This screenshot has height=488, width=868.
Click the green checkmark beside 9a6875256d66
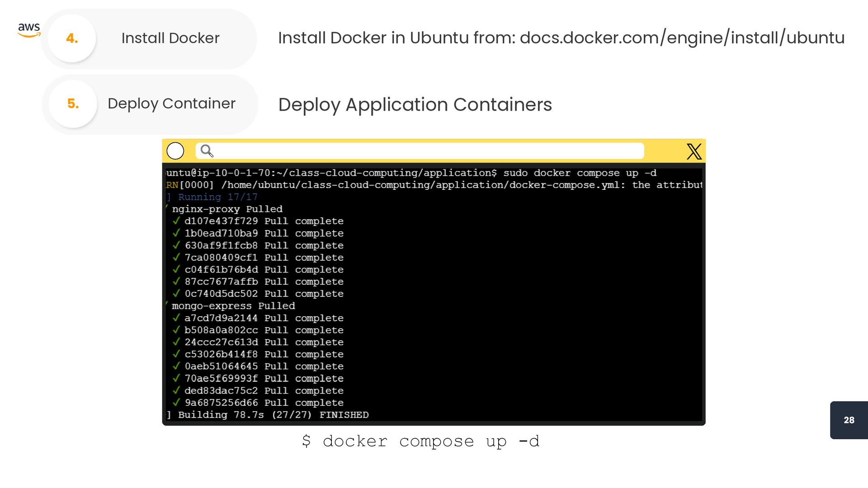[176, 403]
